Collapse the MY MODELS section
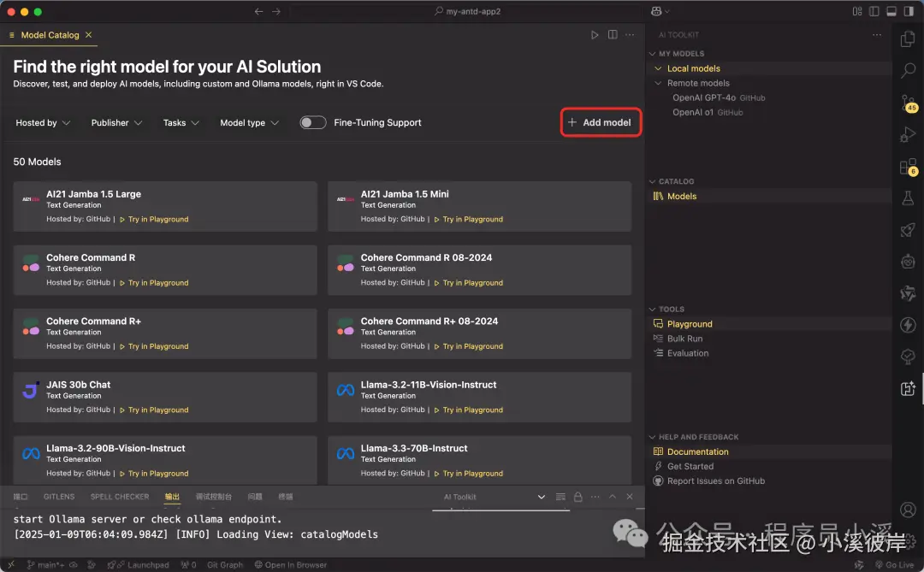 pos(652,54)
